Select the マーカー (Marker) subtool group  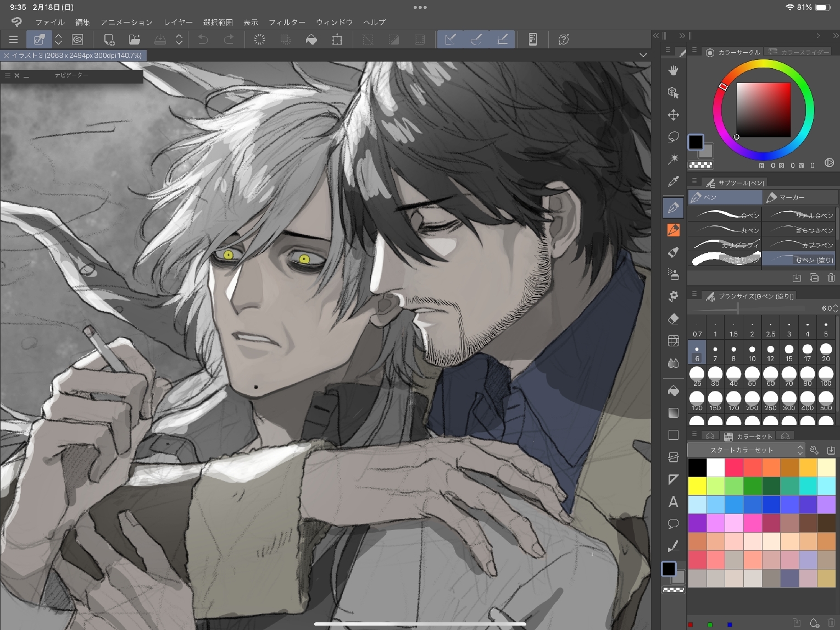(x=800, y=197)
